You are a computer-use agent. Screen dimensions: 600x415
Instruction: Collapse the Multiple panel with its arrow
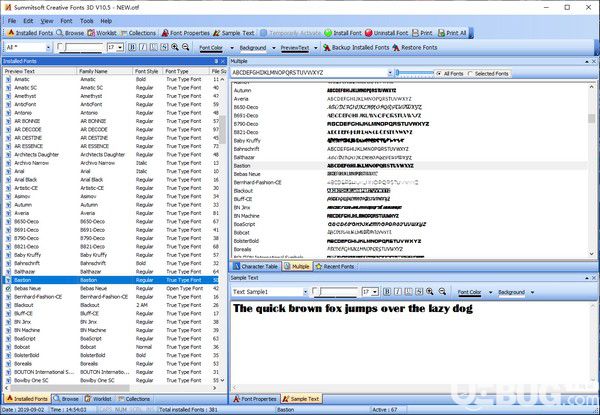point(587,61)
